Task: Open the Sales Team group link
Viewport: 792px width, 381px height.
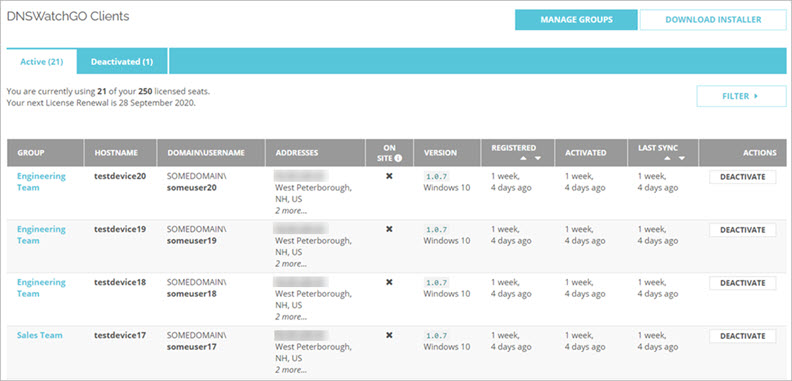Action: 40,335
